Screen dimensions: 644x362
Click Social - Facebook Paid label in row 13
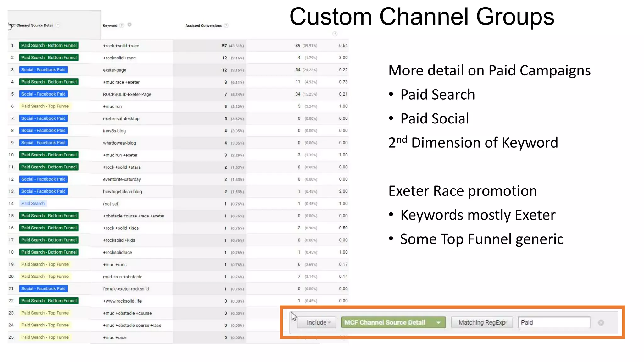coord(43,191)
